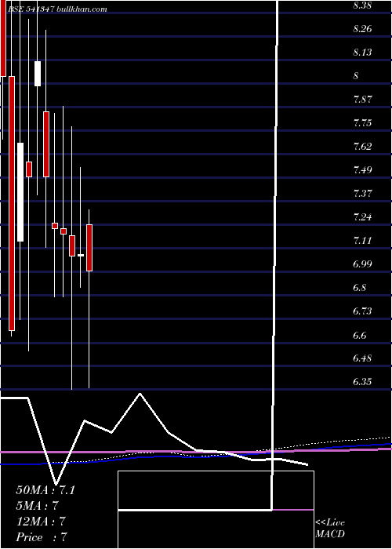Click the 8.38 price axis label
This screenshot has height=549, width=392.
[362, 5]
